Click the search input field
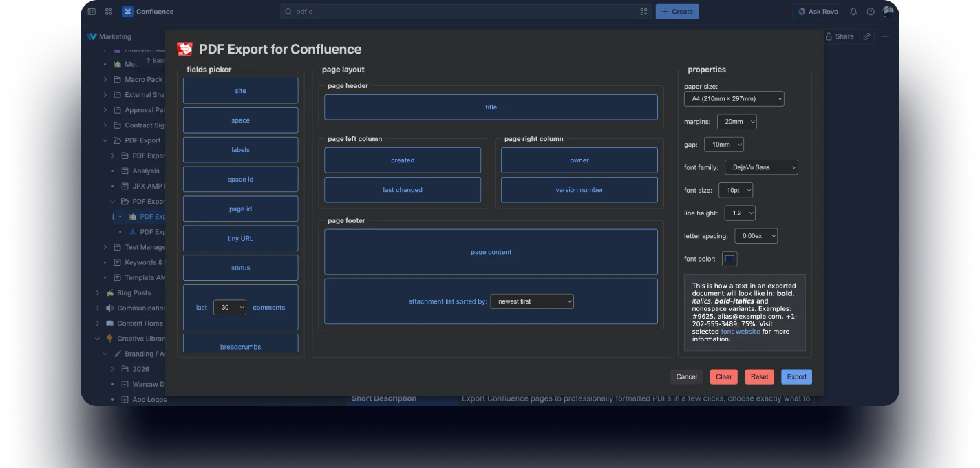 [x=465, y=12]
